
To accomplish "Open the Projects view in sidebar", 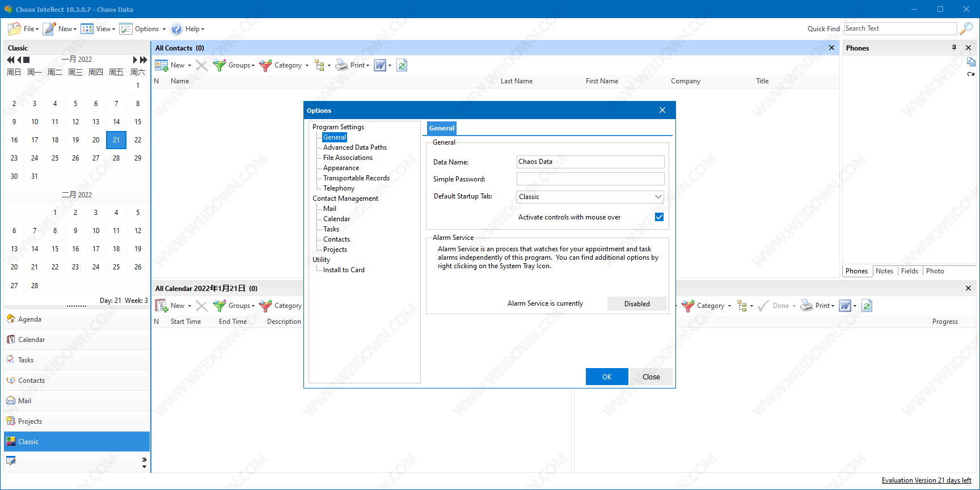I will click(x=77, y=421).
